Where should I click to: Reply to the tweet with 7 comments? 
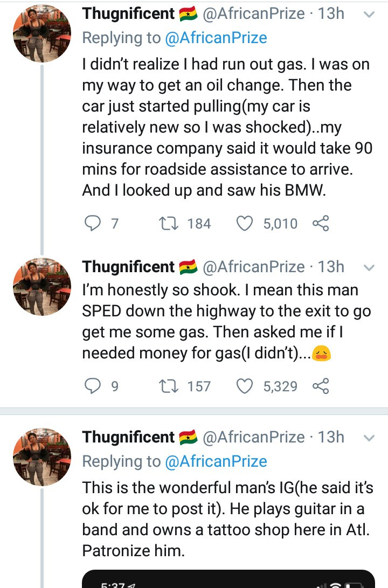[x=94, y=223]
